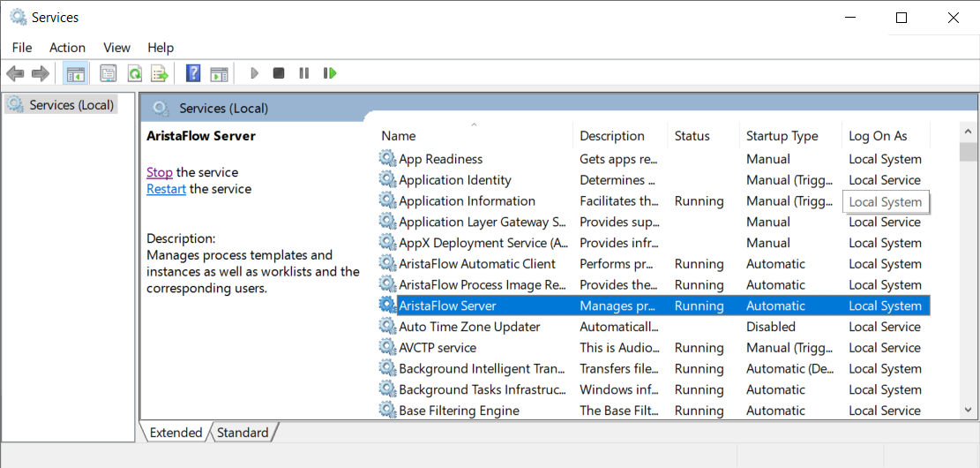This screenshot has height=468, width=980.
Task: Click the Refresh toolbar icon
Action: pyautogui.click(x=134, y=73)
